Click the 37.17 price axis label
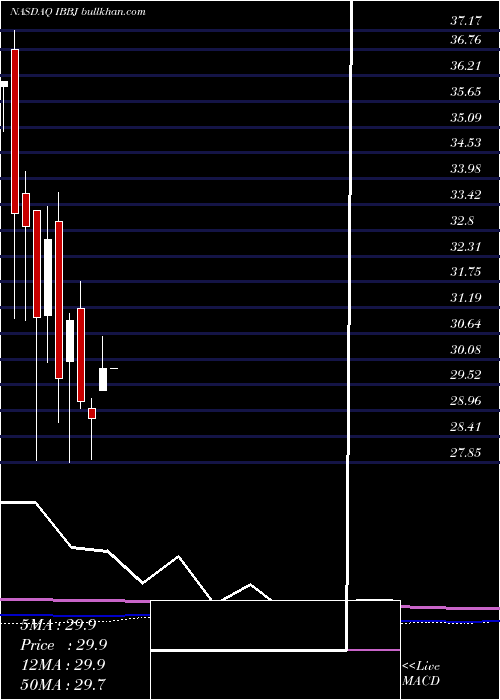Image resolution: width=500 pixels, height=700 pixels. [x=466, y=21]
